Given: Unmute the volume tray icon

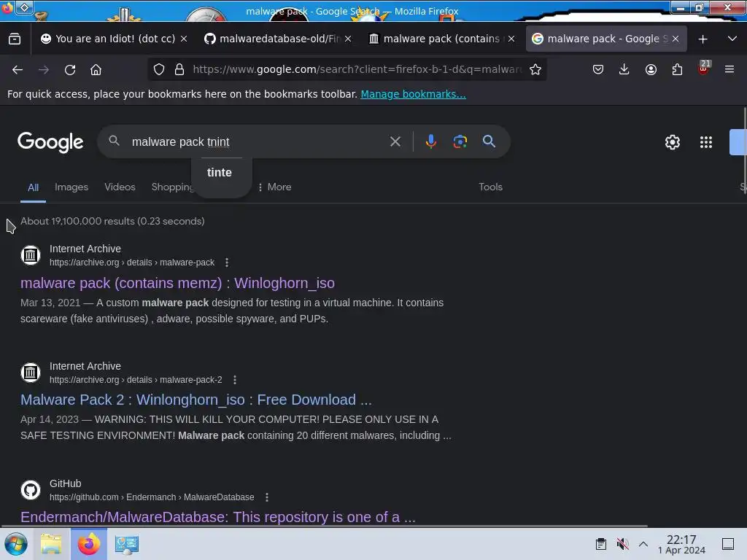Looking at the screenshot, I should point(622,544).
